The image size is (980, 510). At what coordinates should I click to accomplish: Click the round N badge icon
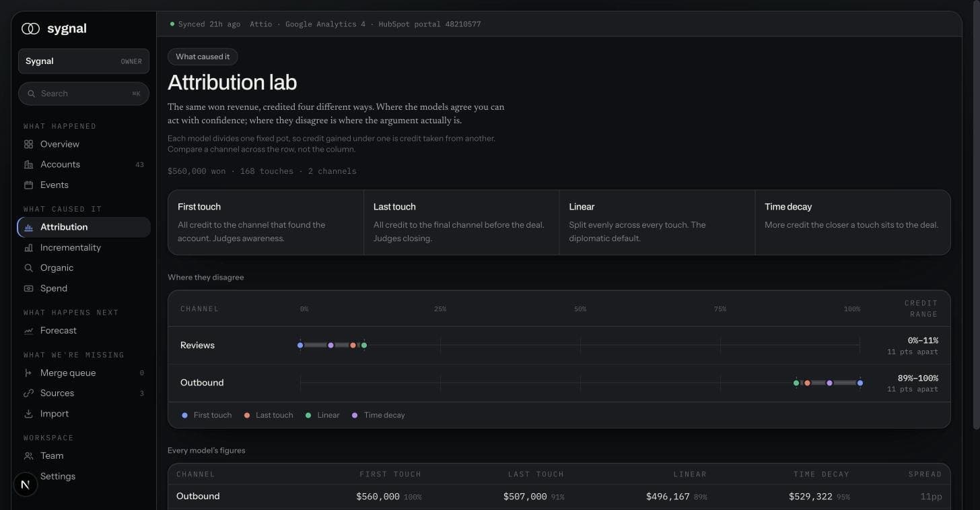point(26,484)
